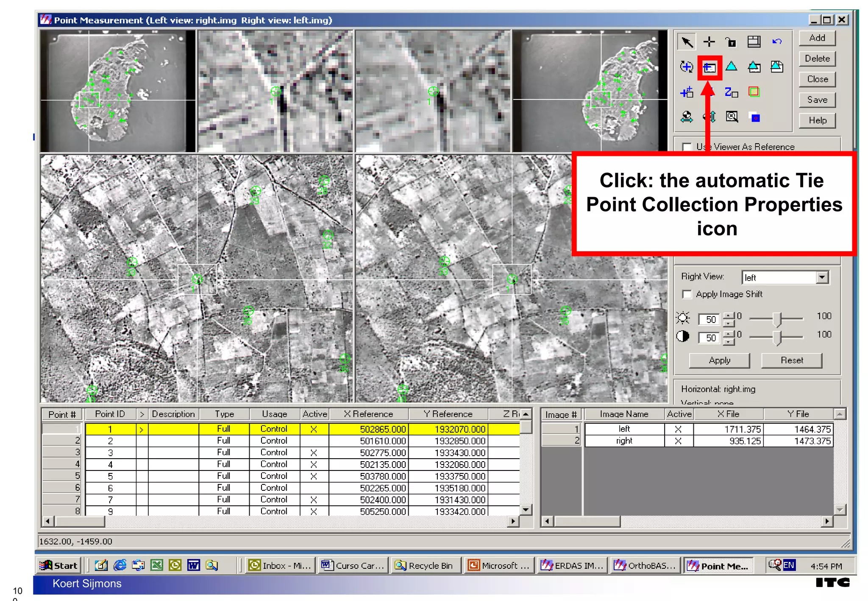This screenshot has width=868, height=601.
Task: Click the Help button
Action: [x=817, y=120]
